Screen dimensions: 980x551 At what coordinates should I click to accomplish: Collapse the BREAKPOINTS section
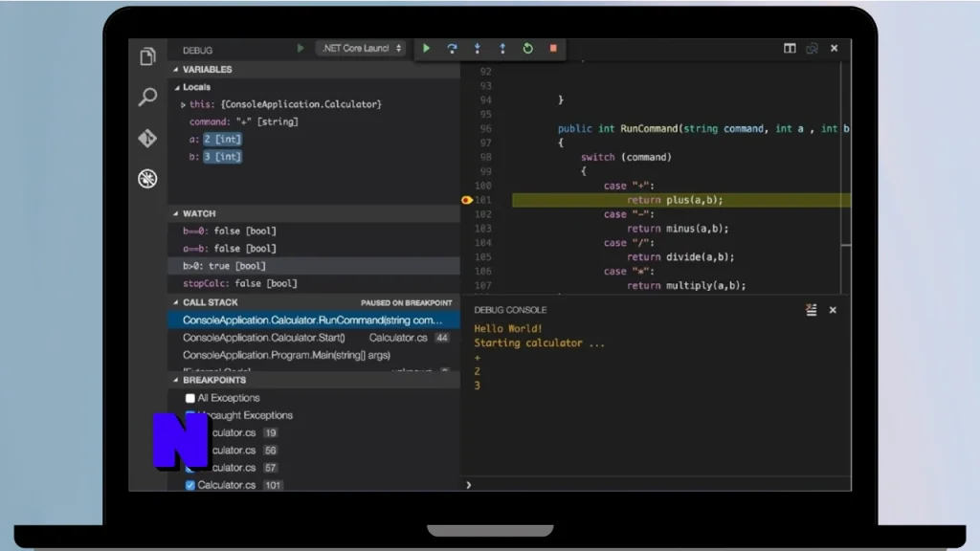[176, 380]
